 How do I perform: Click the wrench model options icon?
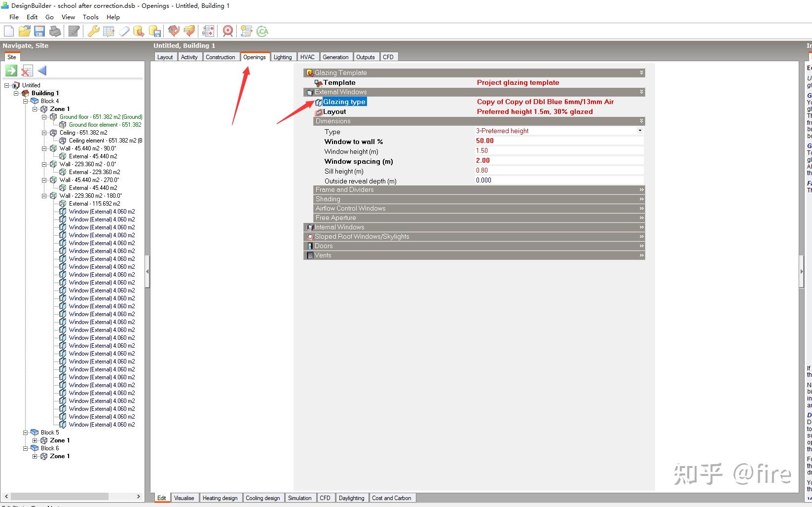tap(93, 32)
